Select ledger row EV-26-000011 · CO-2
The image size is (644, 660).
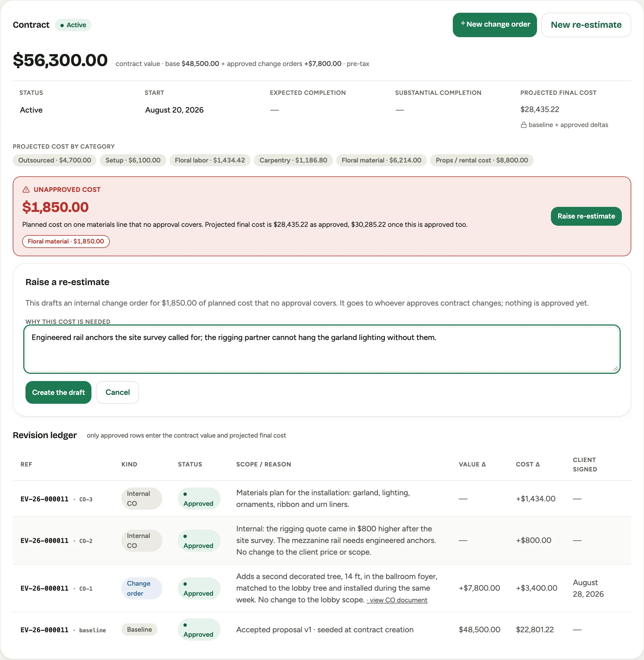tap(322, 540)
